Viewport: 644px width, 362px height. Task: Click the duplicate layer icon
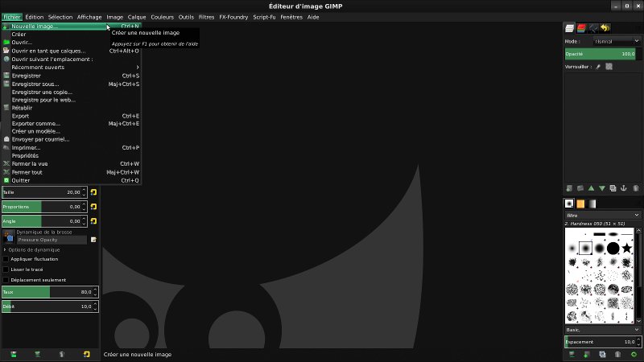(613, 188)
